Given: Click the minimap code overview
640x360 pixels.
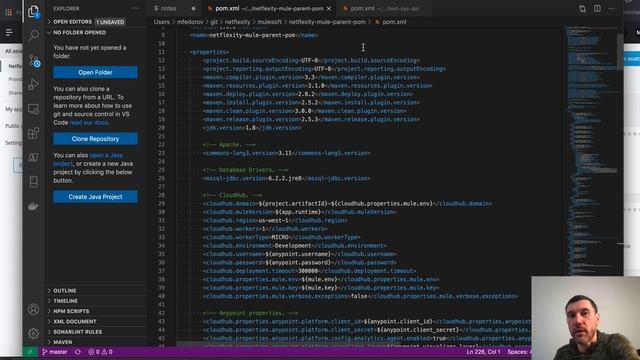Looking at the screenshot, I should click(591, 151).
